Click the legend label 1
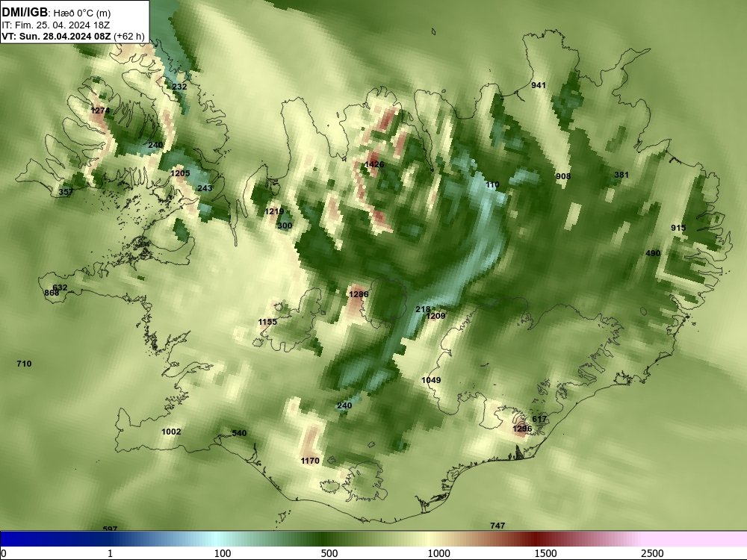Screen dimensions: 747x560 coord(110,553)
